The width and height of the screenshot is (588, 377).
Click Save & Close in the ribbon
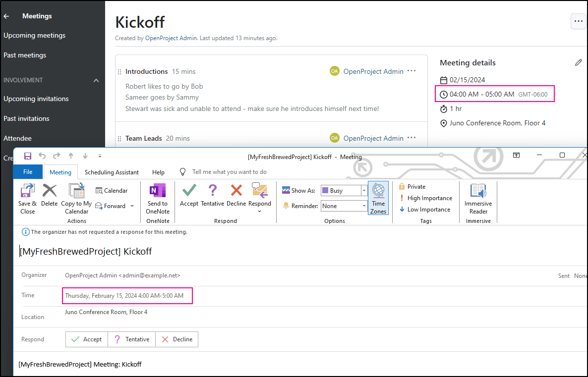[x=27, y=199]
